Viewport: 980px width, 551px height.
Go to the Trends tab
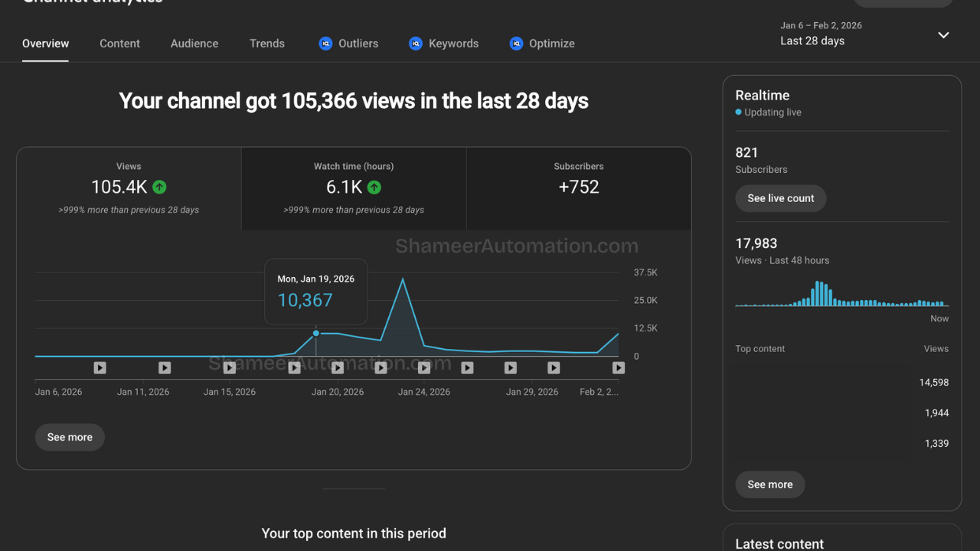266,44
